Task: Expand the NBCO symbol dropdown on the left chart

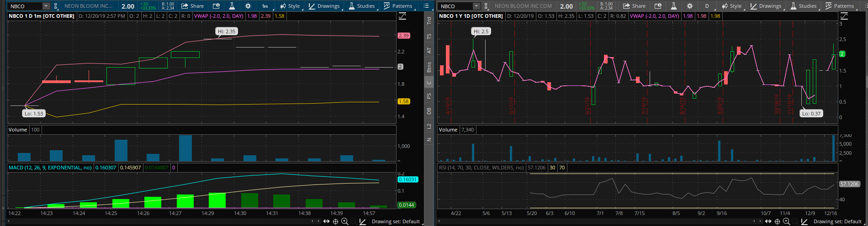Action: point(46,6)
